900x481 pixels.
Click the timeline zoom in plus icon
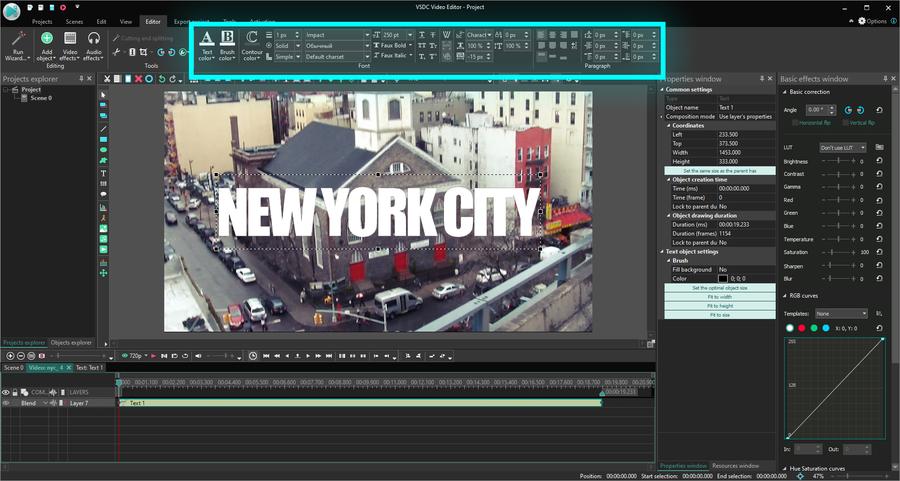pyautogui.click(x=10, y=356)
